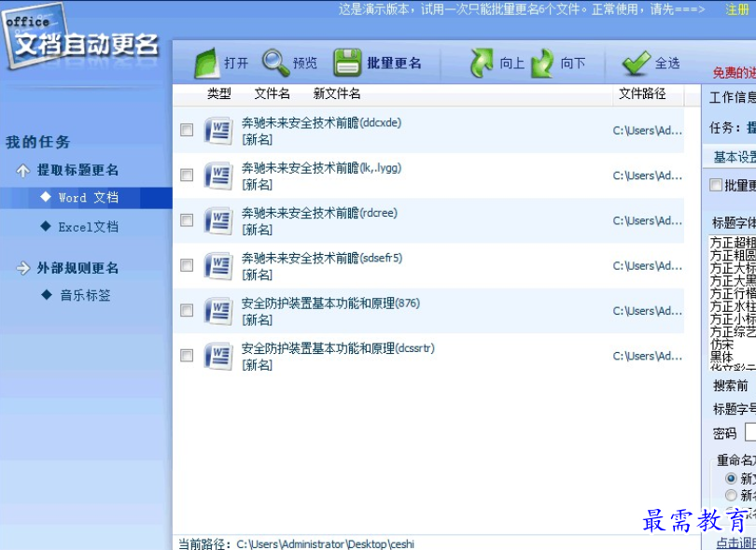Click the Word icon for file (rdcree)
The image size is (756, 550).
(218, 220)
